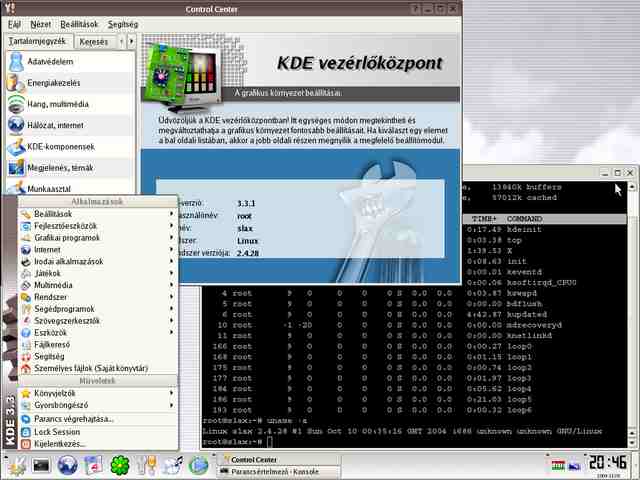Click the Hungarian flag keyboard layout tray icon
The width and height of the screenshot is (640, 480).
[558, 465]
